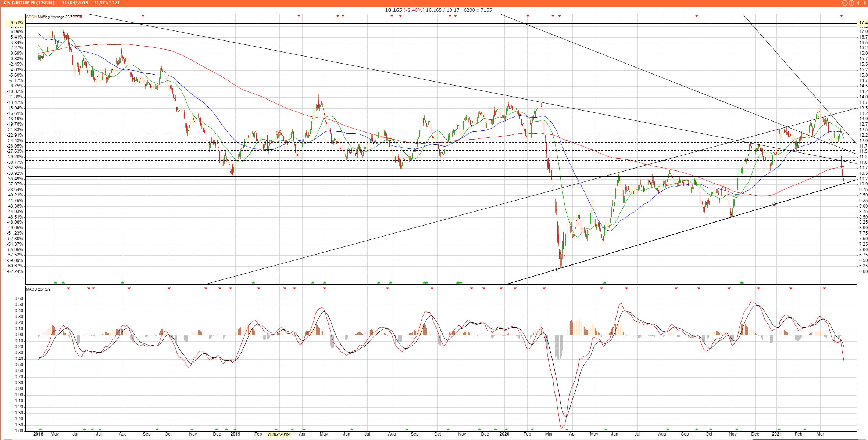Image resolution: width=868 pixels, height=440 pixels.
Task: Click the orange circle marker on crosshair
Action: click(x=278, y=133)
